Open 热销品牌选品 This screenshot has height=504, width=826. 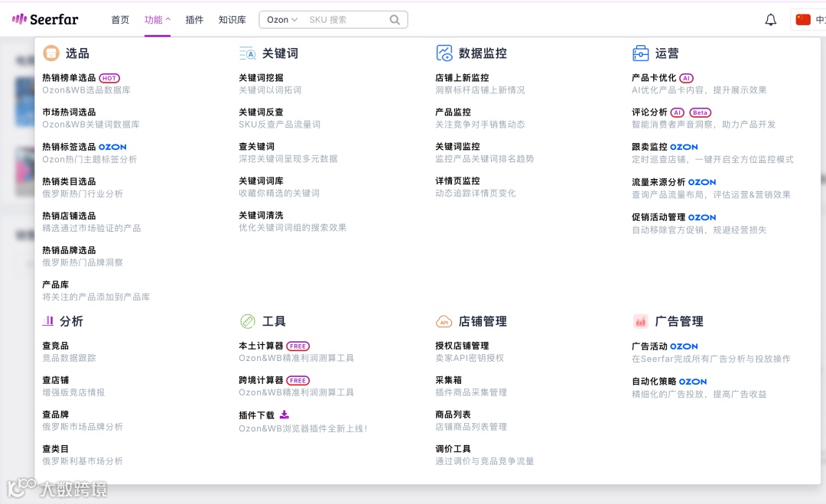click(x=69, y=249)
